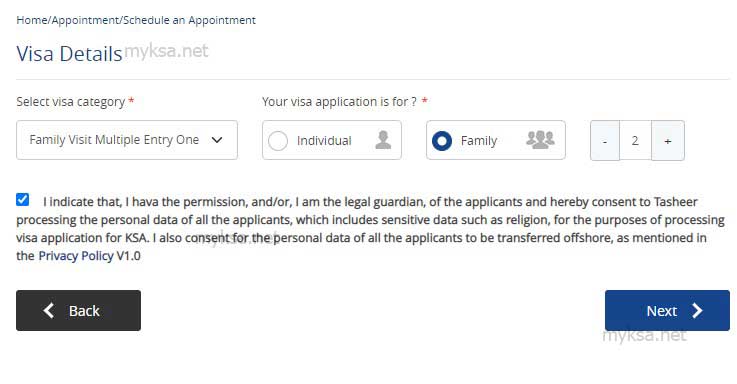Open the visa category dropdown

click(x=127, y=140)
